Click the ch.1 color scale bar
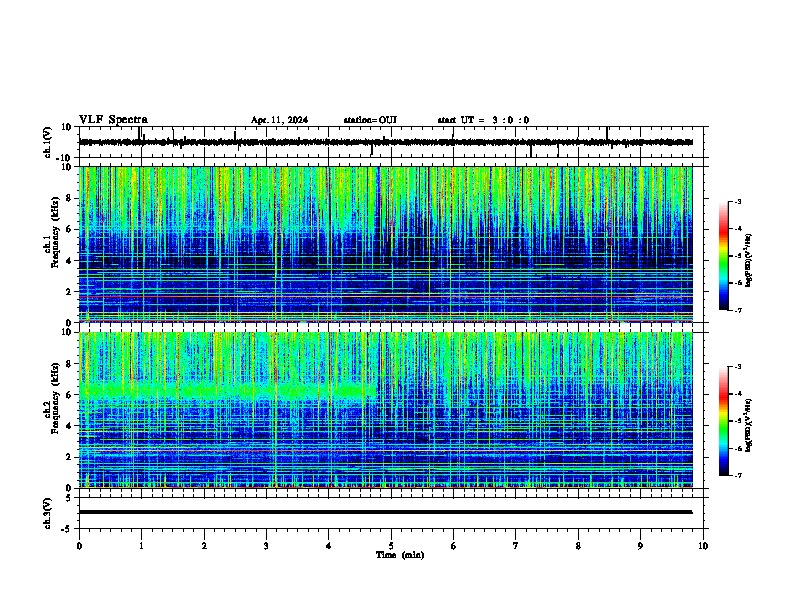This screenshot has height=612, width=792. pos(724,256)
